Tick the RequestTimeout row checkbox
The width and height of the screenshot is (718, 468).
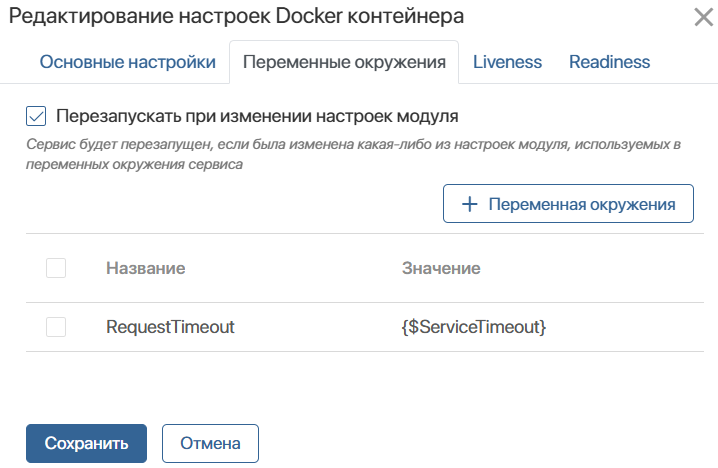coord(56,327)
